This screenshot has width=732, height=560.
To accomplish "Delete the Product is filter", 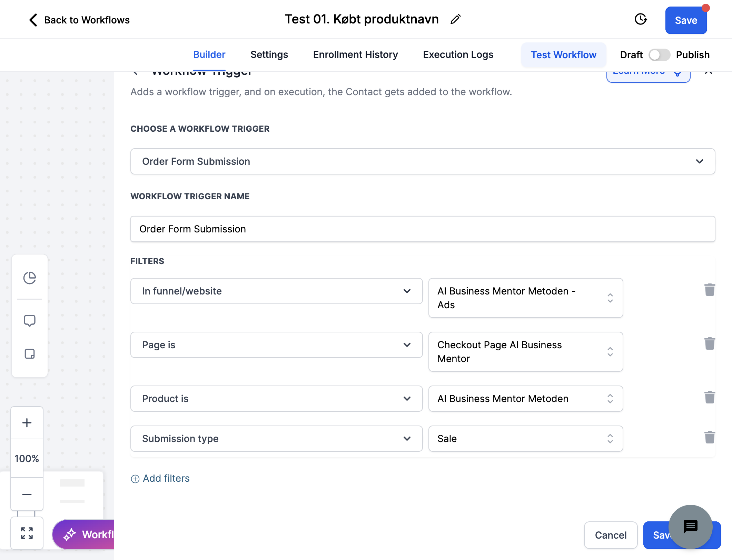I will [710, 397].
